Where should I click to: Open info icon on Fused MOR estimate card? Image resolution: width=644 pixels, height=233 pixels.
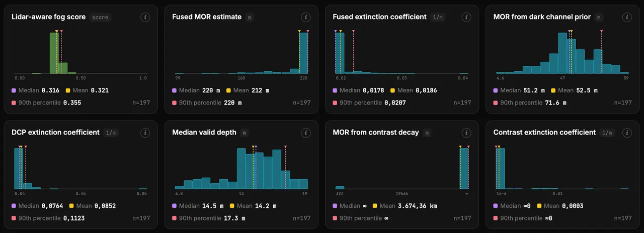(306, 17)
